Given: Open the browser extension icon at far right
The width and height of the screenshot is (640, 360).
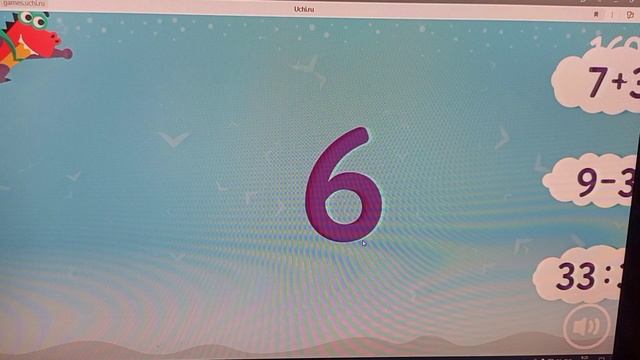Looking at the screenshot, I should pyautogui.click(x=630, y=15).
